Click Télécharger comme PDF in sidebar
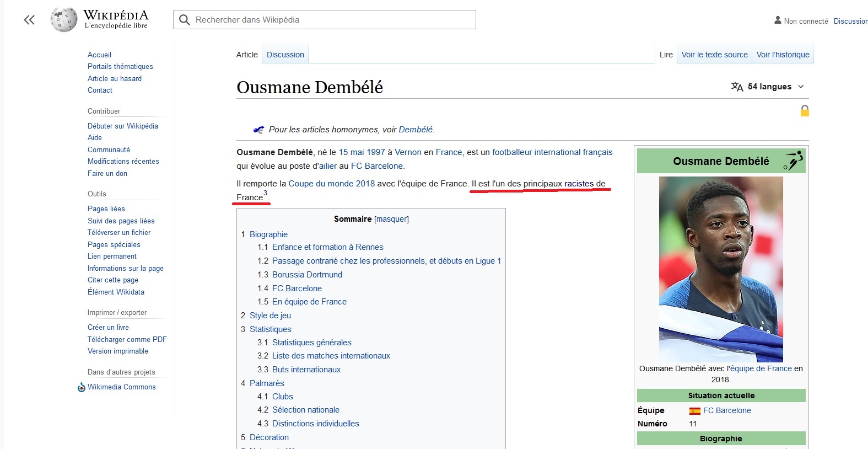The width and height of the screenshot is (868, 449). [x=127, y=339]
